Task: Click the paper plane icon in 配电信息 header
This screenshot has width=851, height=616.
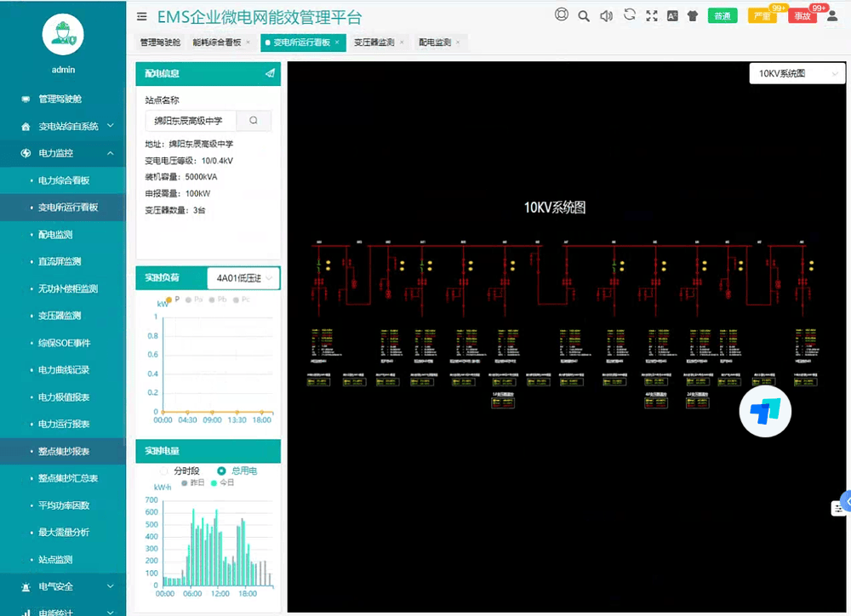Action: (x=270, y=73)
